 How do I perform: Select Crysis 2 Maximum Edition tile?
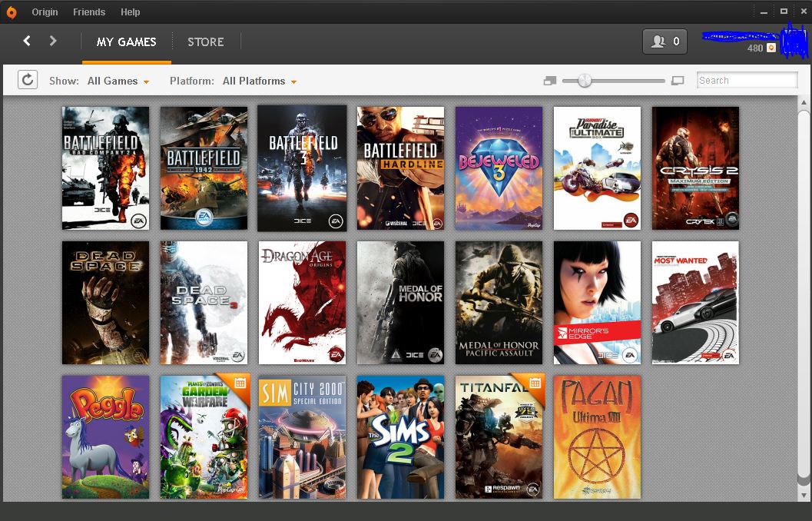(x=695, y=168)
